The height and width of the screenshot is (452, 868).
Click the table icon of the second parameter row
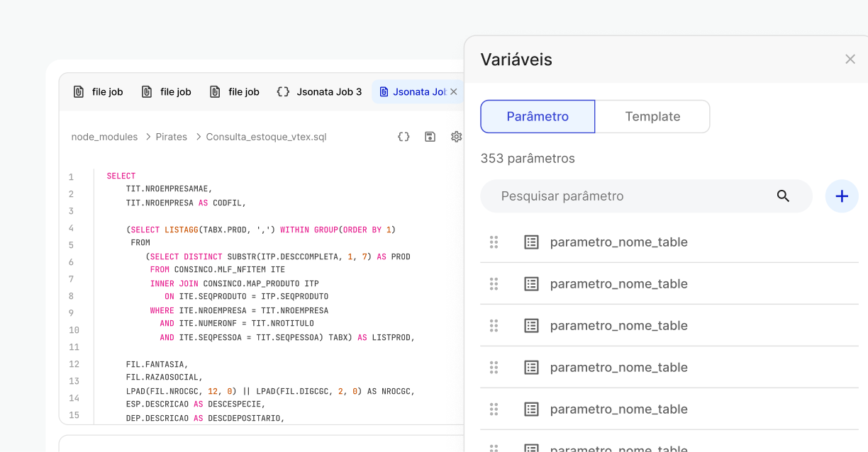(x=531, y=284)
